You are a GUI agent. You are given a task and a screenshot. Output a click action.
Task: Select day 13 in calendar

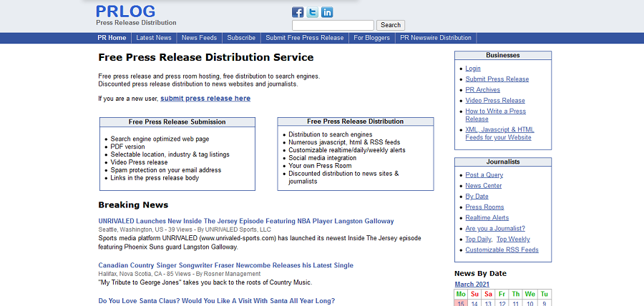[x=488, y=304]
